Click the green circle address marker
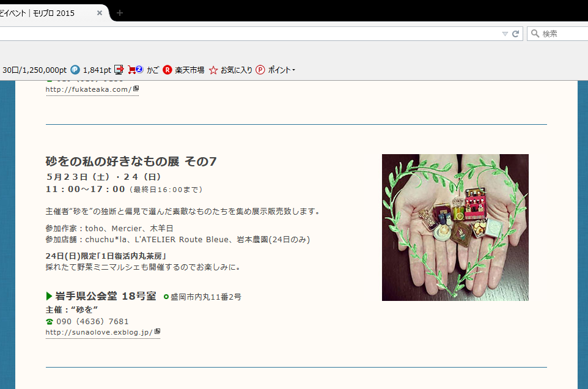Screen dimensions: 588x389 [x=166, y=297]
